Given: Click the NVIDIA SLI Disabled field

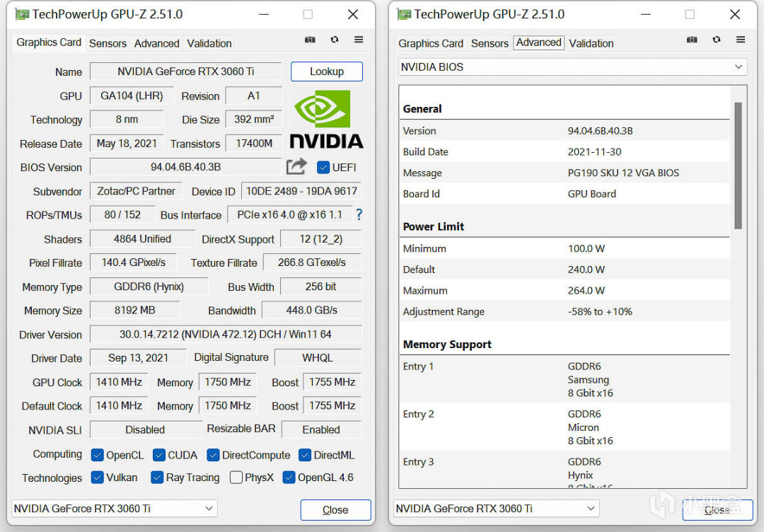Looking at the screenshot, I should tap(146, 429).
